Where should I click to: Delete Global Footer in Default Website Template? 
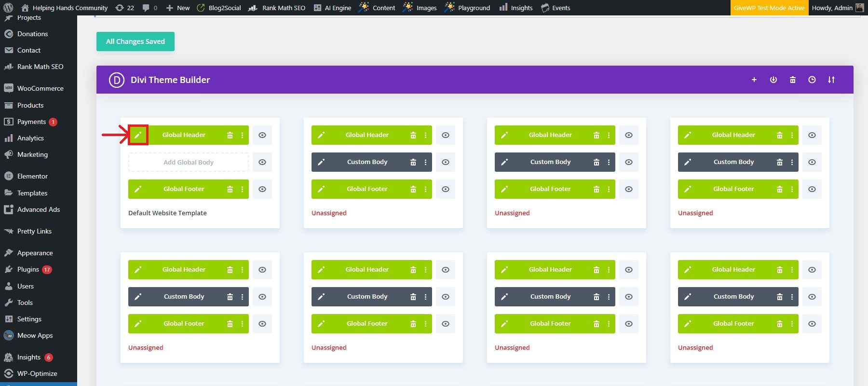(x=230, y=189)
